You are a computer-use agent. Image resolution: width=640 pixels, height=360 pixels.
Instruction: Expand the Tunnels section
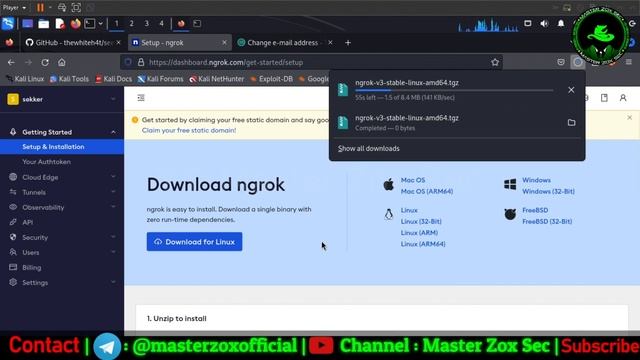point(62,192)
